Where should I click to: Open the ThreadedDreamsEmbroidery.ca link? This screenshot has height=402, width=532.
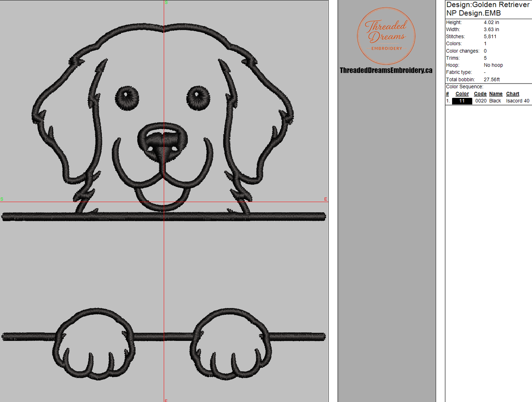tap(386, 70)
